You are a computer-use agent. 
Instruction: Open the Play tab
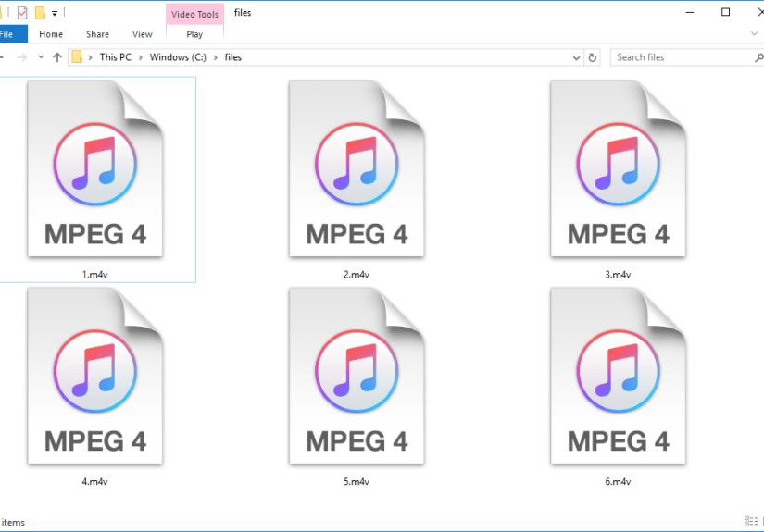194,34
